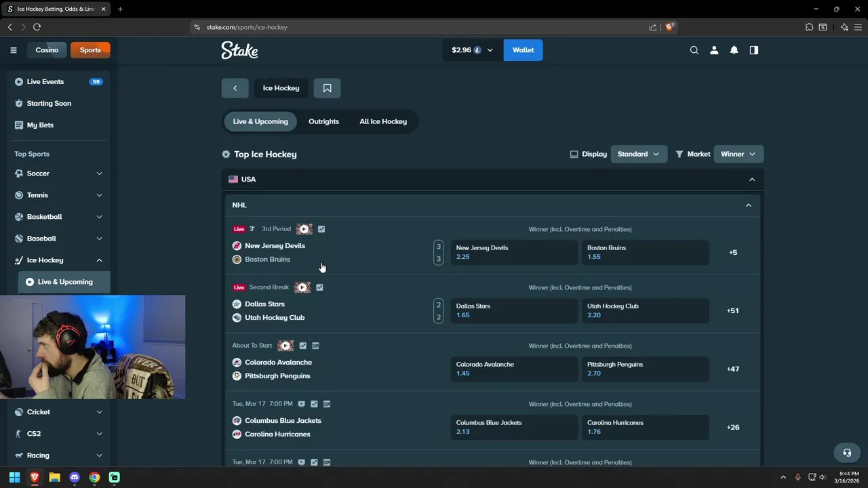Bookmark Ice Hockey as favorite
Image resolution: width=868 pixels, height=488 pixels.
click(327, 88)
